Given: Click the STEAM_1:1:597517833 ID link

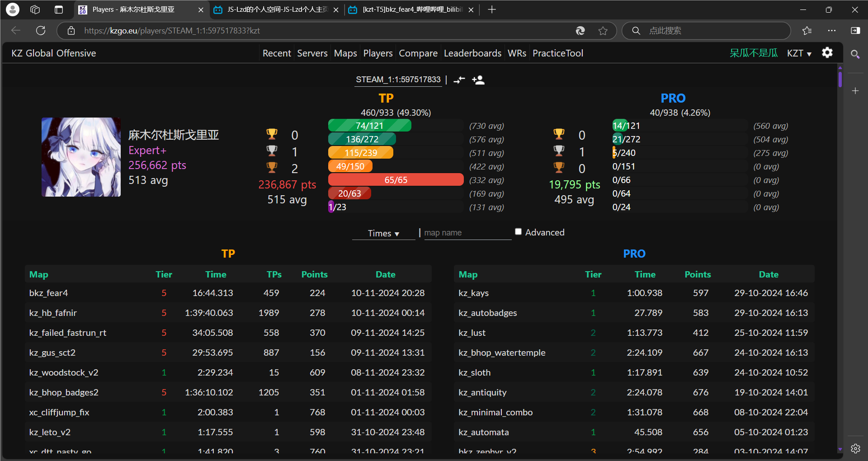Looking at the screenshot, I should pos(398,80).
